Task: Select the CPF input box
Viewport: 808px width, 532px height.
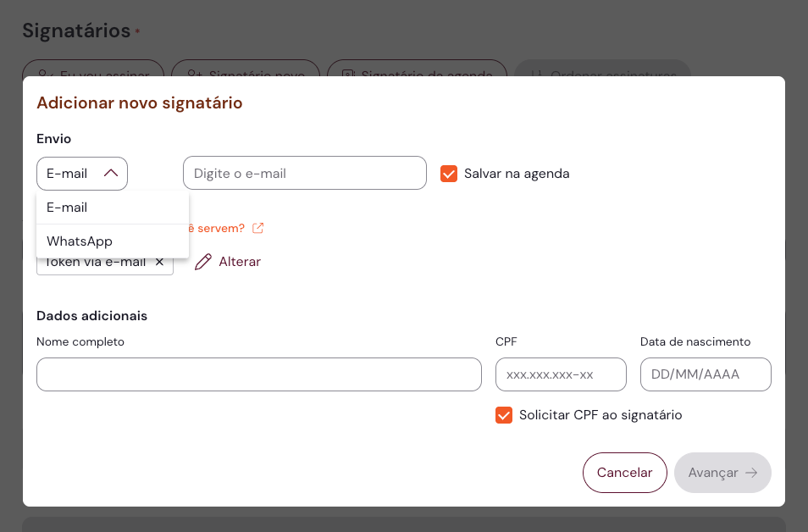Action: [x=561, y=374]
